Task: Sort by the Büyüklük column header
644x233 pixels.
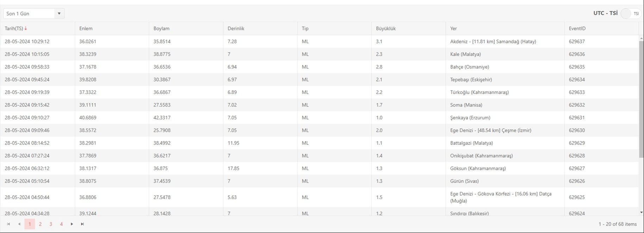Action: pos(386,29)
